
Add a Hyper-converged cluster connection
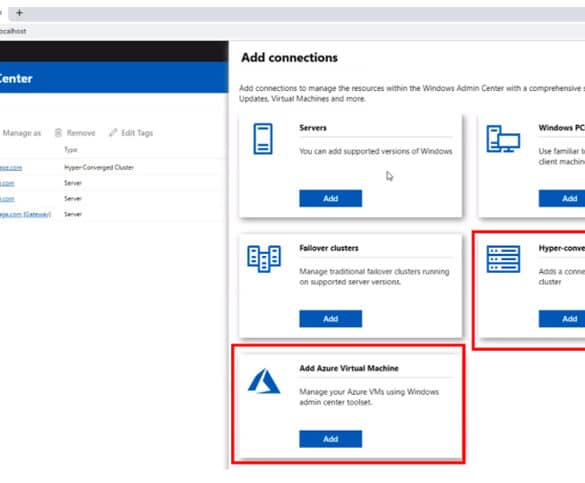click(562, 319)
